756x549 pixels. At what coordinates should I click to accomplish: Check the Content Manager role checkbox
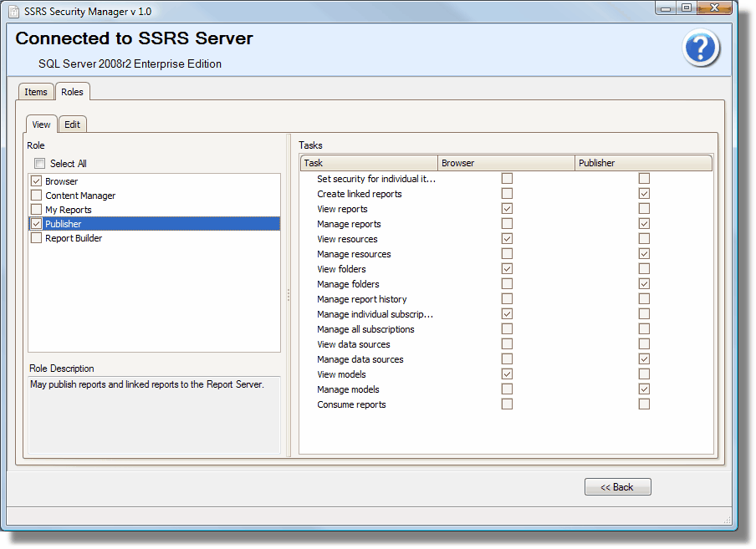point(36,195)
